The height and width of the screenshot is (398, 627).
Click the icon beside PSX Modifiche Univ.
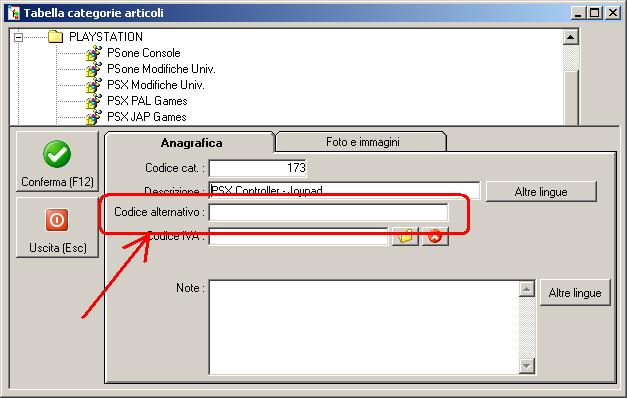(x=93, y=85)
